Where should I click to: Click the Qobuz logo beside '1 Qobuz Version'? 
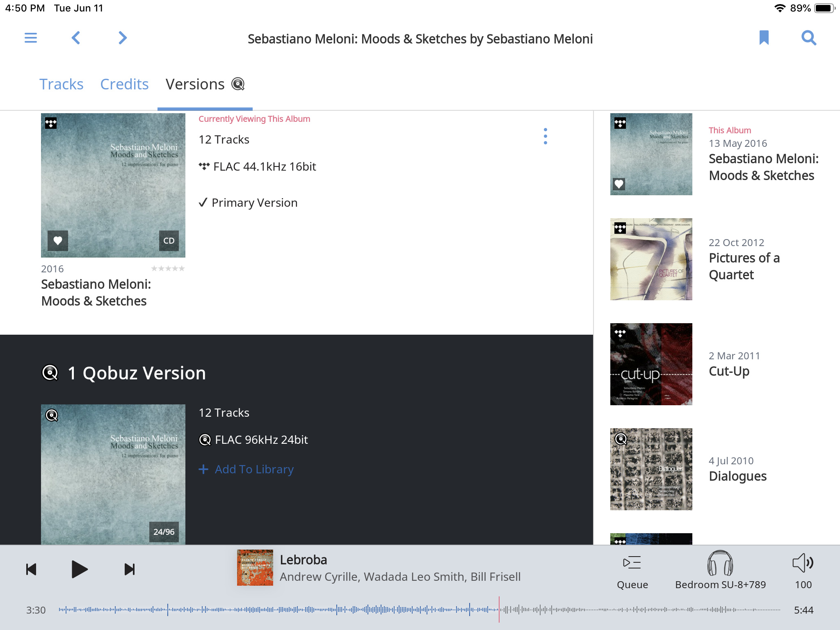click(x=50, y=373)
